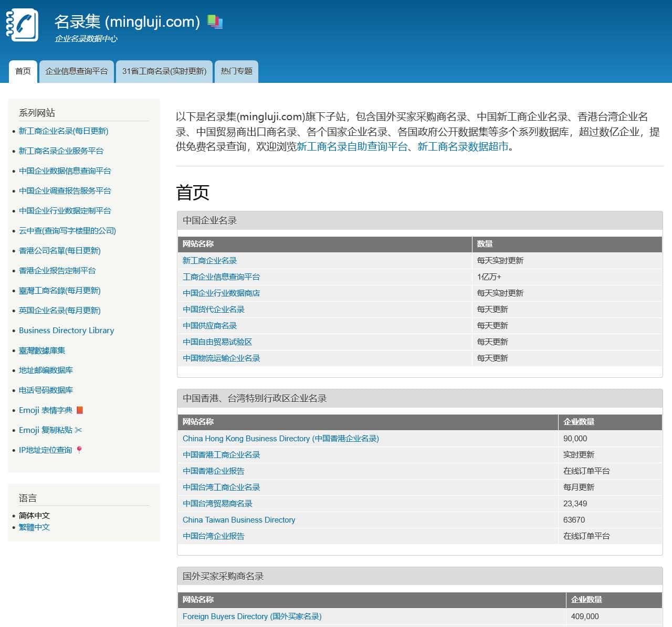Switch language to 繁體中文

(34, 527)
